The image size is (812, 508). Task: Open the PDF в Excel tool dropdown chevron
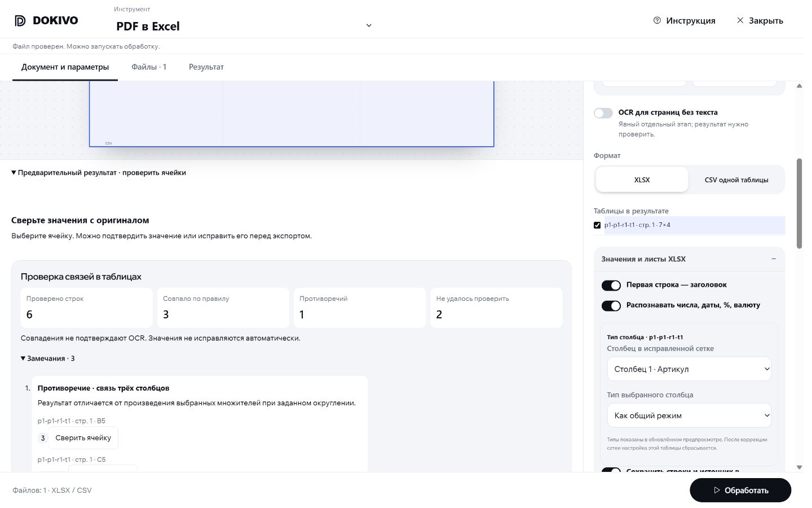point(369,25)
